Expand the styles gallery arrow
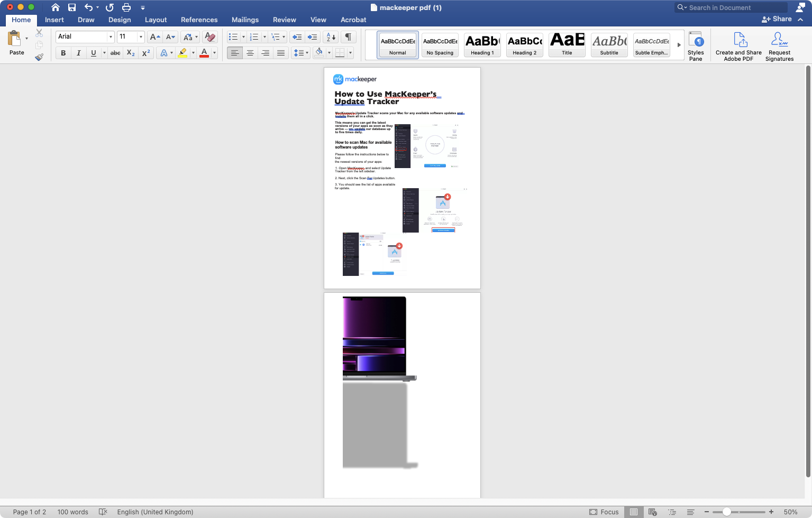The width and height of the screenshot is (812, 518). click(679, 45)
